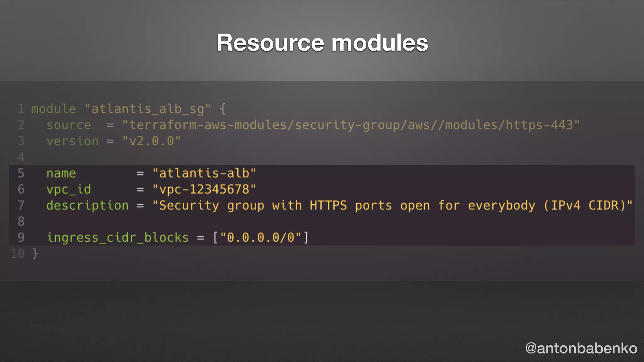Click the CIDR value "0.0.0.0/0"
The width and height of the screenshot is (644, 362).
point(260,238)
